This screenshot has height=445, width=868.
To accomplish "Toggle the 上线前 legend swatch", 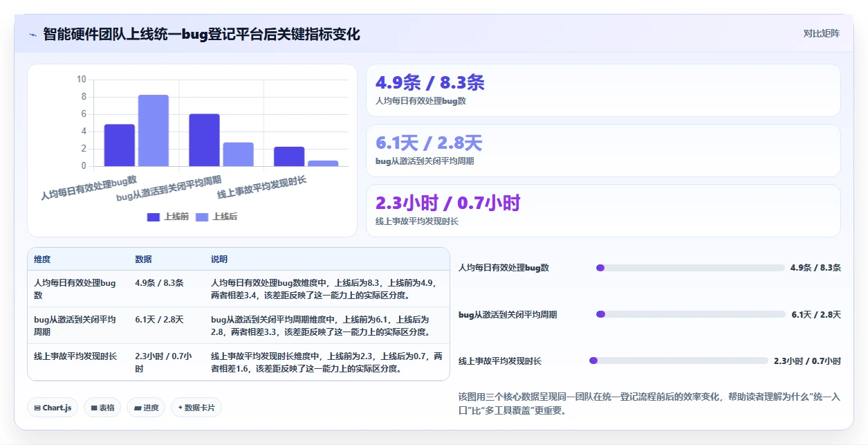I will point(153,217).
